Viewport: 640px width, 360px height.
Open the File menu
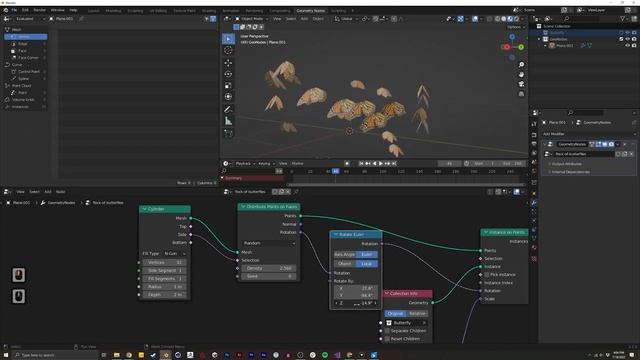[x=14, y=10]
